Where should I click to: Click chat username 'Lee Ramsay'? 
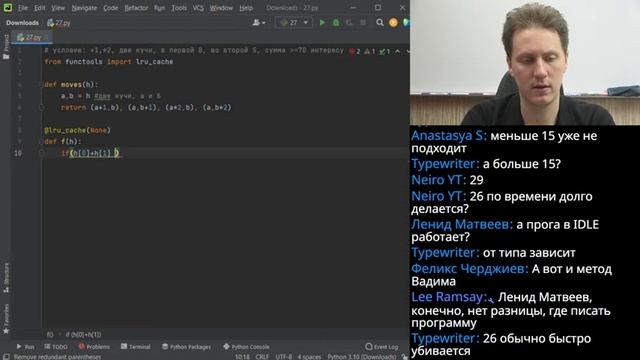click(x=448, y=297)
